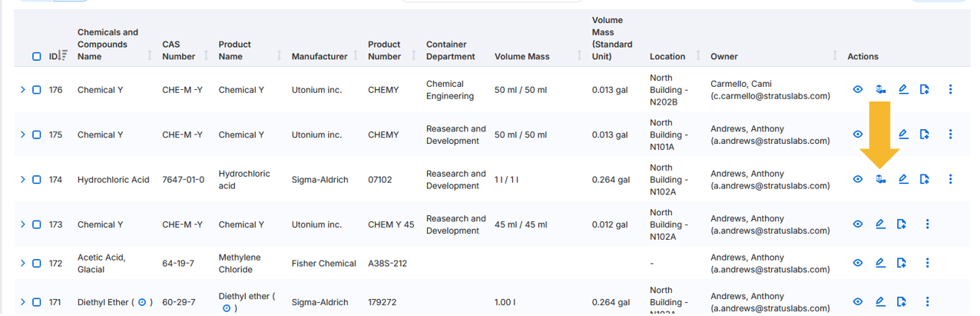This screenshot has height=316, width=980.
Task: Open more actions for Acetic Acid row 172
Action: tap(927, 263)
